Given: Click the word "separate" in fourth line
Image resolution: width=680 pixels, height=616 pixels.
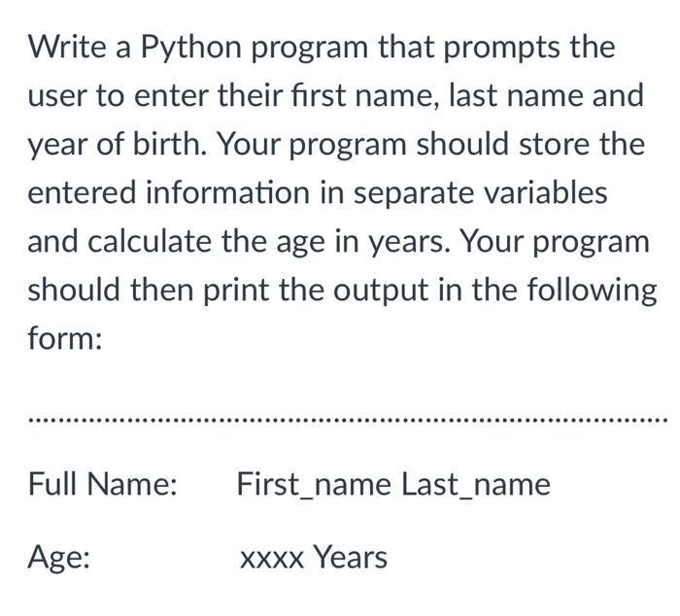Looking at the screenshot, I should [414, 193].
